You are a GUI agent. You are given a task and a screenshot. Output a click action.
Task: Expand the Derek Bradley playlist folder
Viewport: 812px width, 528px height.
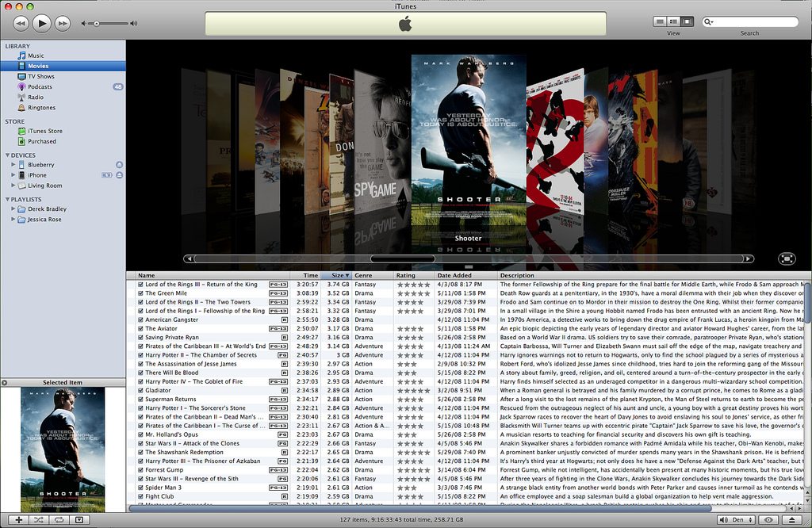(13, 209)
